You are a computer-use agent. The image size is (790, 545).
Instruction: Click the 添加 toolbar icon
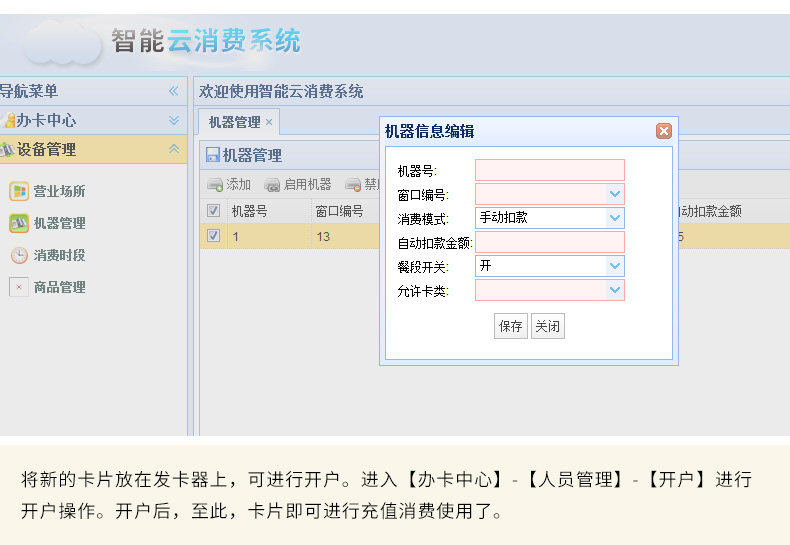(215, 185)
